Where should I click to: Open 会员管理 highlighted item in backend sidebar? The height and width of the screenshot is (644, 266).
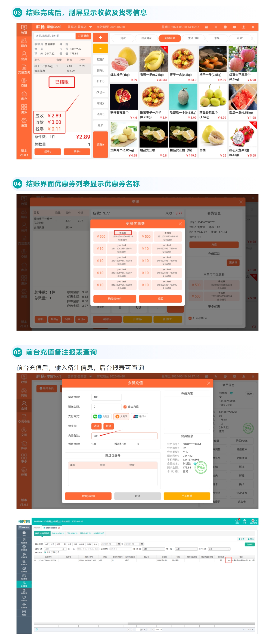click(x=24, y=584)
